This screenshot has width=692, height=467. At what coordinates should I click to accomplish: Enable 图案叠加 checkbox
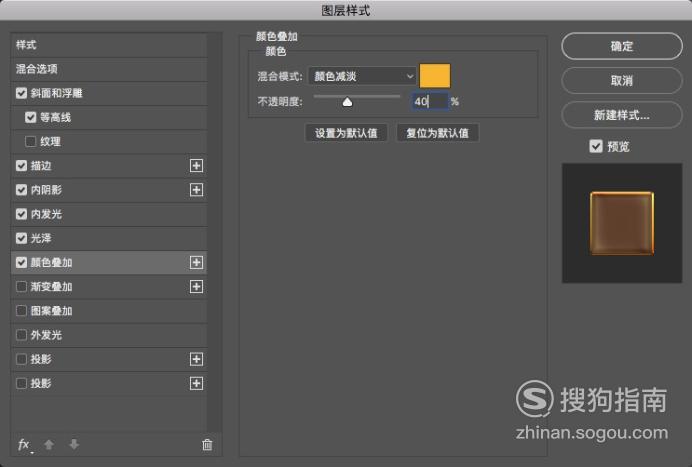(21, 311)
